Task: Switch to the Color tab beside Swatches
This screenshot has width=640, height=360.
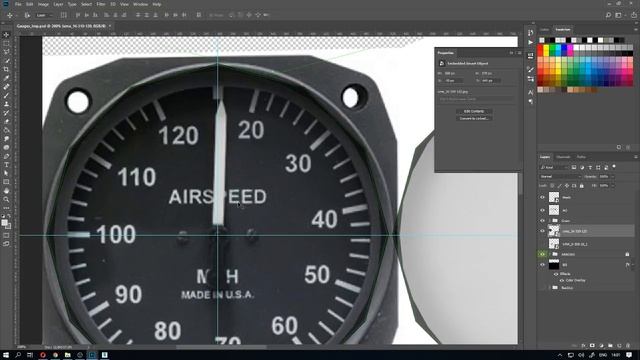Action: [x=544, y=30]
